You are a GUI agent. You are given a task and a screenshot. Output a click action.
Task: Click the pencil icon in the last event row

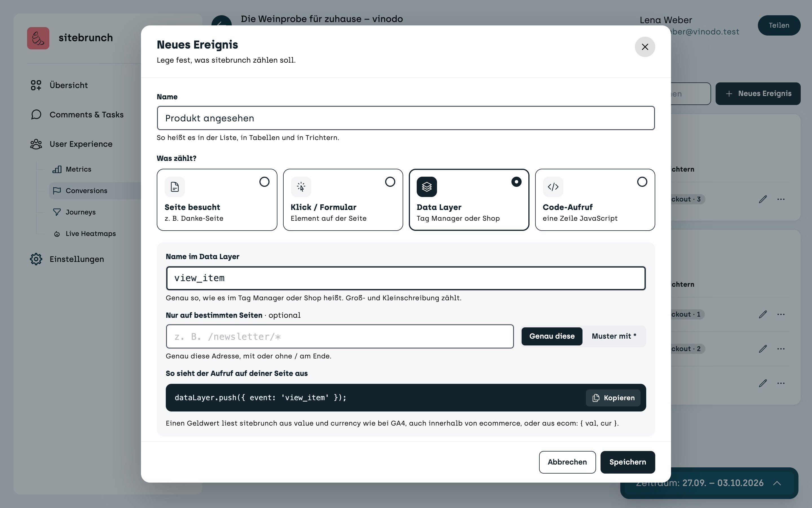763,383
